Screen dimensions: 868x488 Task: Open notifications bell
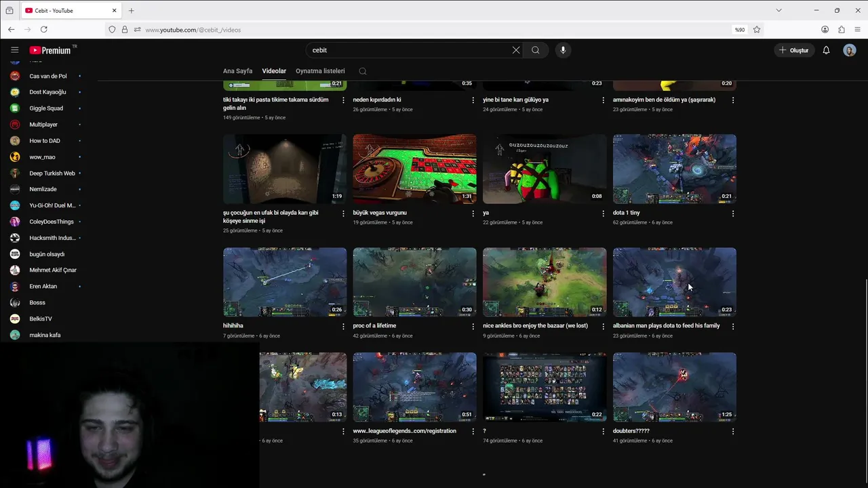[826, 50]
